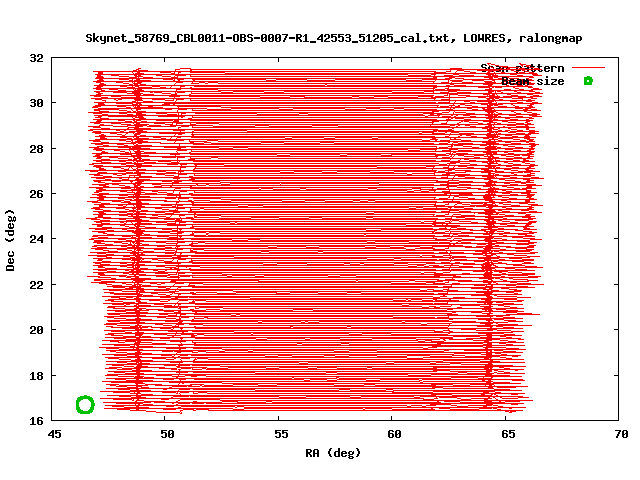The width and height of the screenshot is (640, 480).
Task: Click the y-axis tick label 32
Action: coord(36,58)
